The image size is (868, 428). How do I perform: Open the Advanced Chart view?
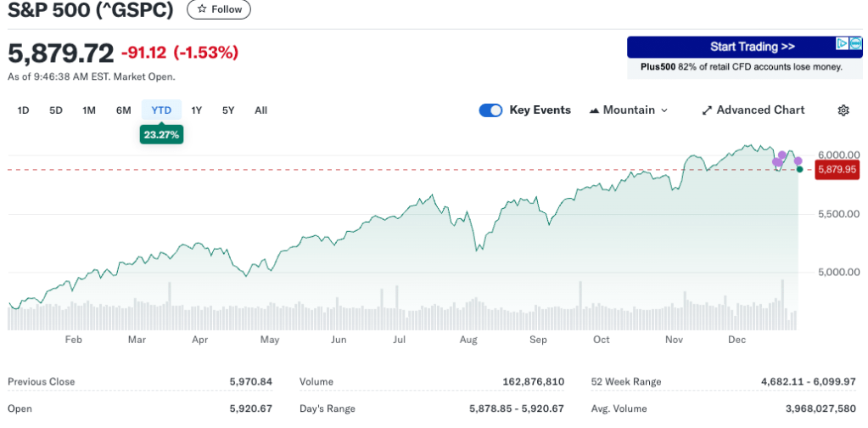pos(753,110)
